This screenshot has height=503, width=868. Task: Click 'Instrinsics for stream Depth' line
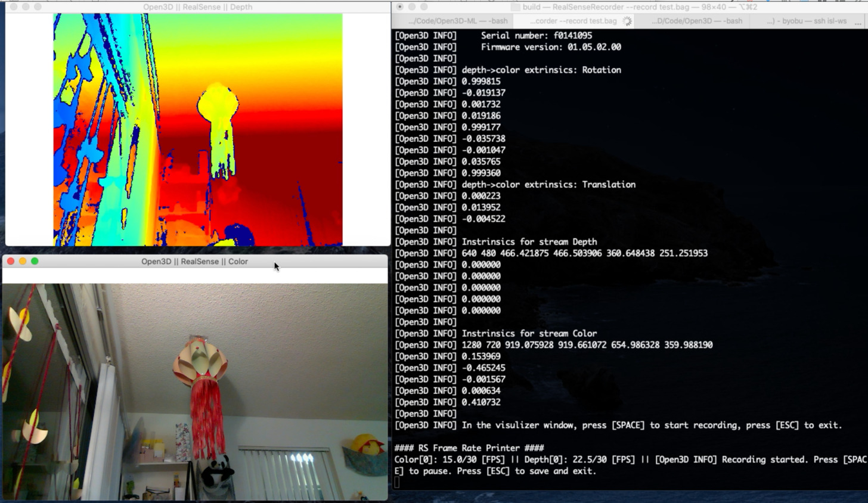tap(529, 242)
